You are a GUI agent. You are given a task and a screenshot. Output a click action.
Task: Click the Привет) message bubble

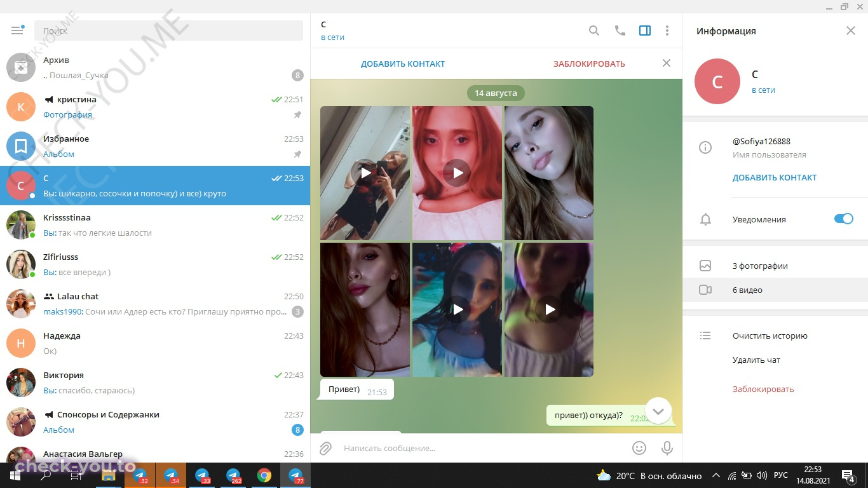356,390
